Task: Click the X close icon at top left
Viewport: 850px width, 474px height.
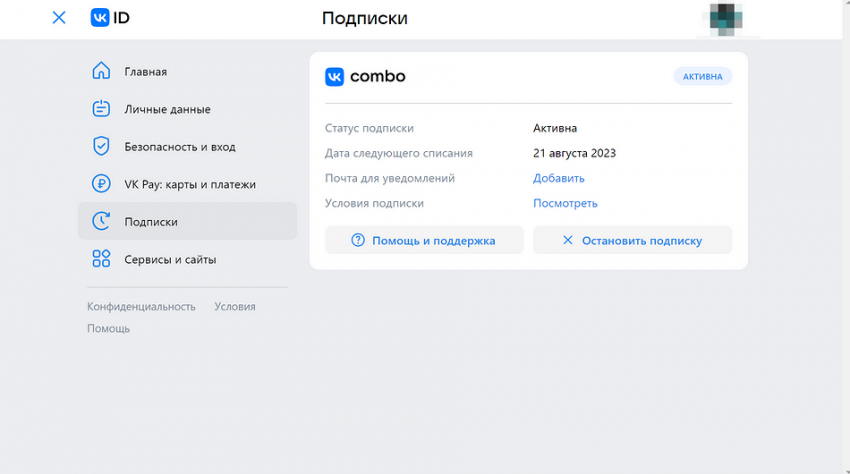Action: pos(59,18)
